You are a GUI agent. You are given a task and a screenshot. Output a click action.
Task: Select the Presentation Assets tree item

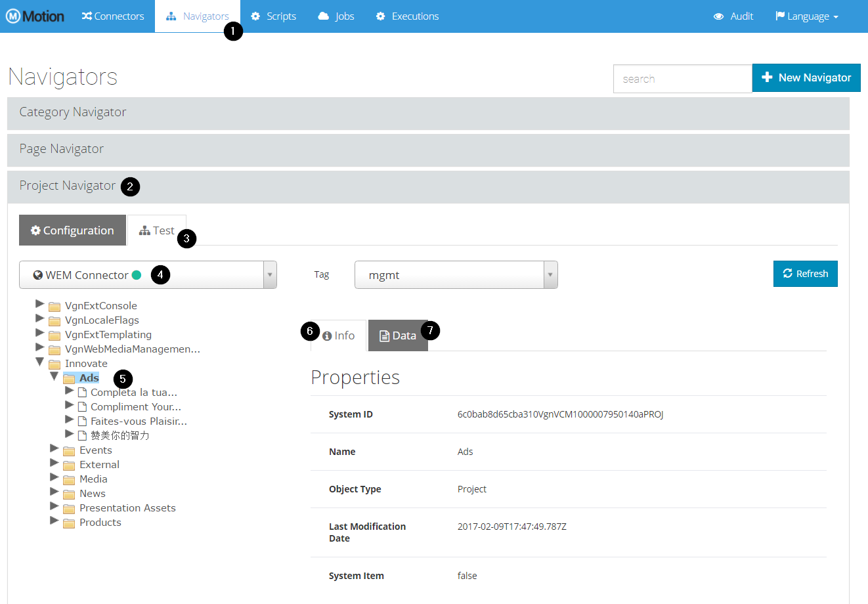[x=127, y=508]
